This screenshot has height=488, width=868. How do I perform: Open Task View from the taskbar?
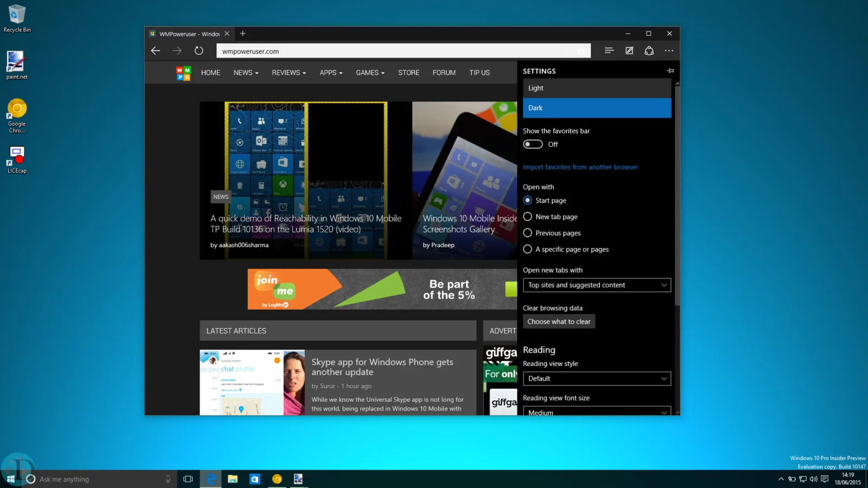tap(188, 479)
